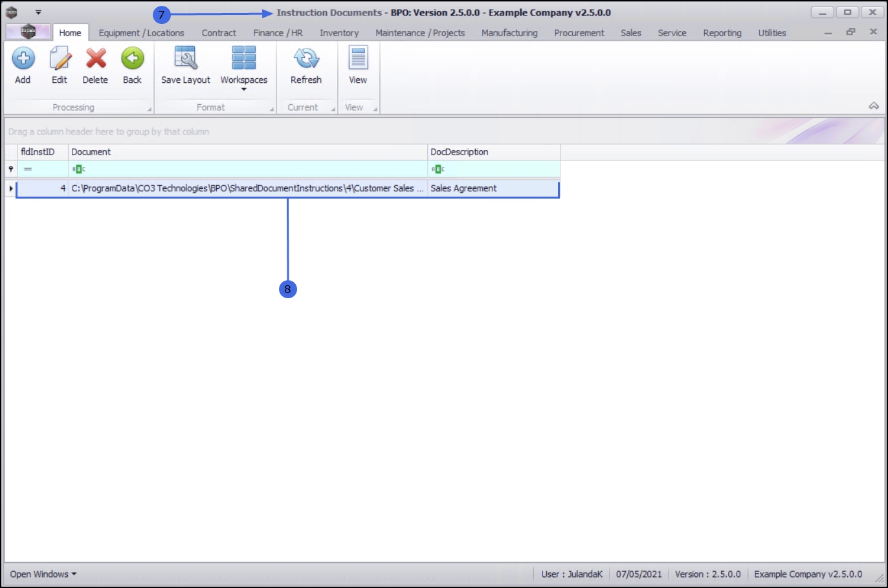Open the Utilities tab
The width and height of the screenshot is (888, 588).
tap(772, 33)
